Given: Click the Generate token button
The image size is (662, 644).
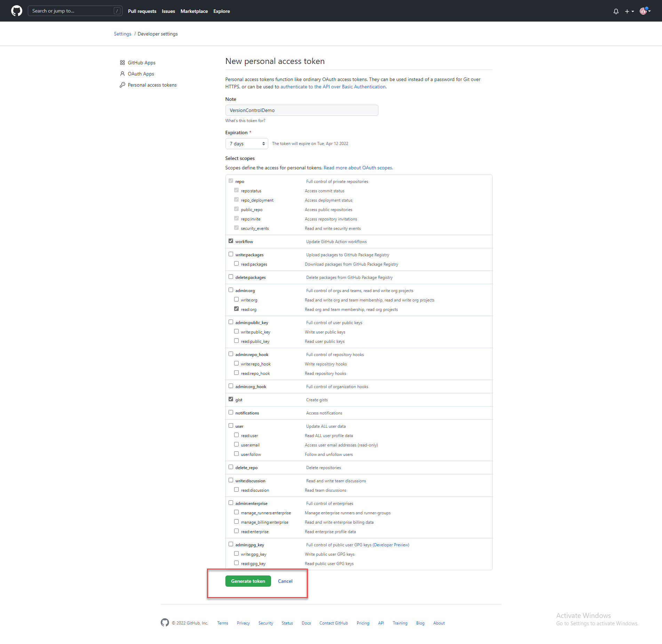Looking at the screenshot, I should [248, 581].
